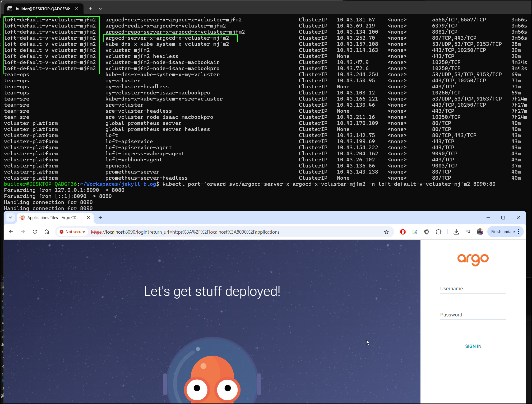Click the Not secure site warning
The image size is (532, 404).
(x=72, y=232)
